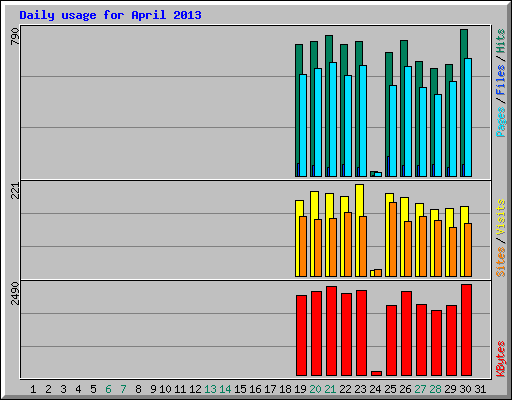The width and height of the screenshot is (512, 400).
Task: Click the cyan pages bar for day 19
Action: coord(303,125)
